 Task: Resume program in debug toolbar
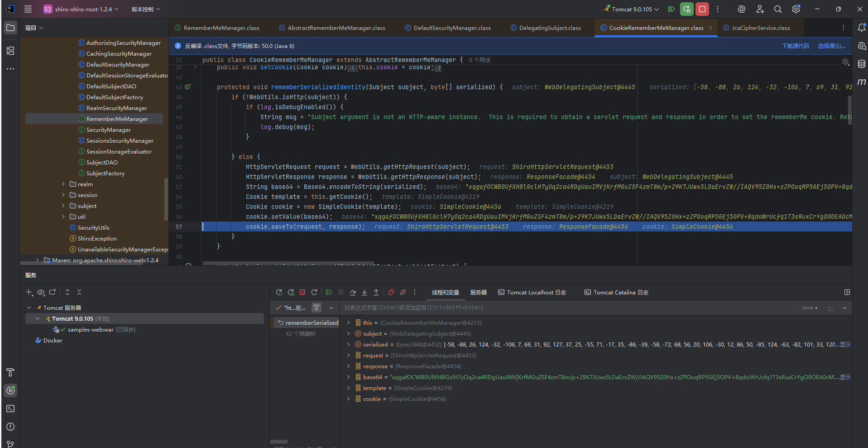pos(329,293)
